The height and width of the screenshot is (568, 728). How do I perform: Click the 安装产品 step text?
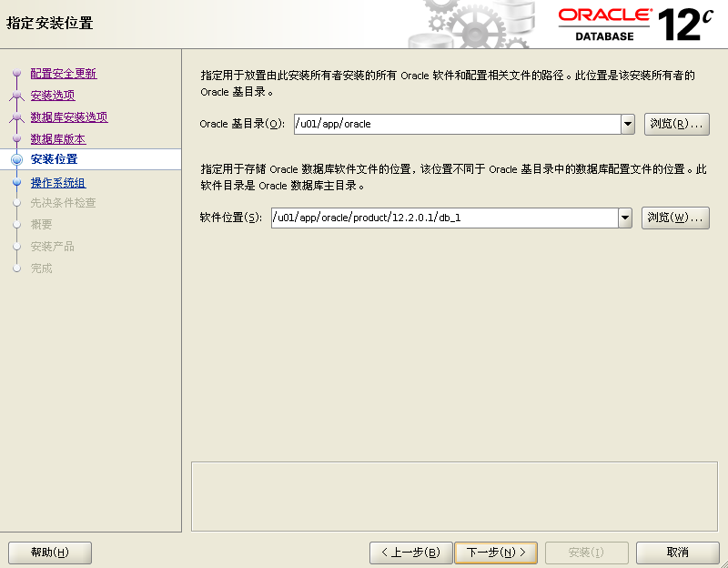[x=53, y=247]
